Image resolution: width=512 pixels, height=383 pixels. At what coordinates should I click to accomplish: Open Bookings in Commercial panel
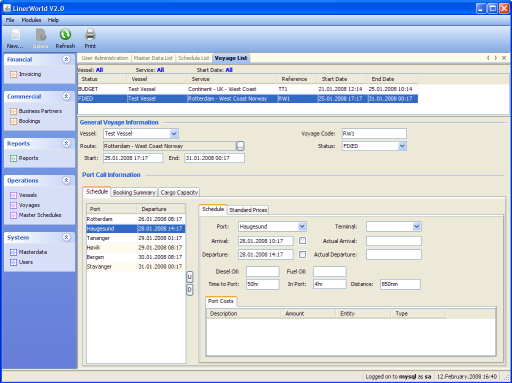coord(25,121)
